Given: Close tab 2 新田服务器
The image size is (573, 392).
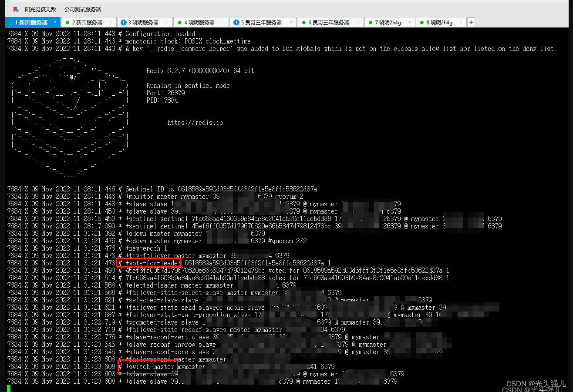Looking at the screenshot, I should (x=111, y=22).
